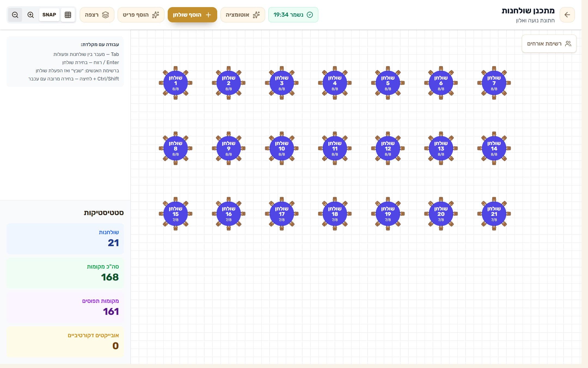Select table שולחן 11 on canvas
The height and width of the screenshot is (368, 588).
tap(335, 148)
